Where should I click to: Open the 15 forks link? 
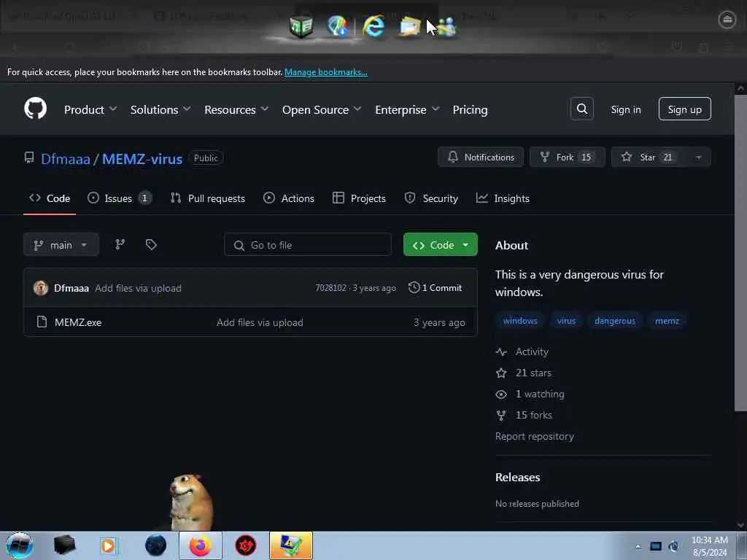click(524, 415)
